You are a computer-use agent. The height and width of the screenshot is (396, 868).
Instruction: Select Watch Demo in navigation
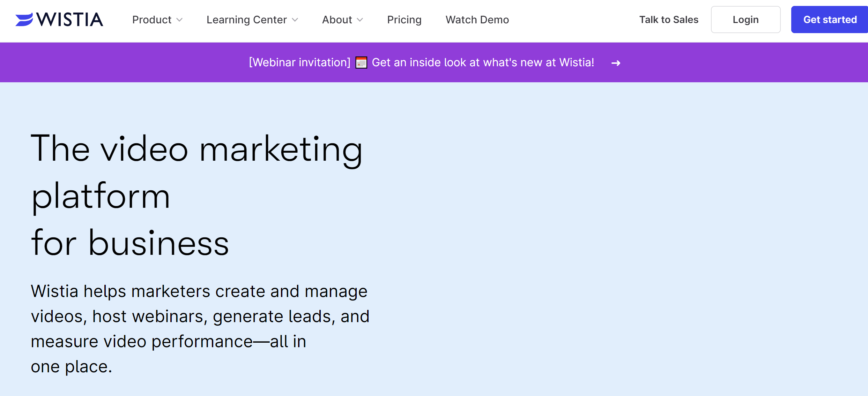(477, 20)
